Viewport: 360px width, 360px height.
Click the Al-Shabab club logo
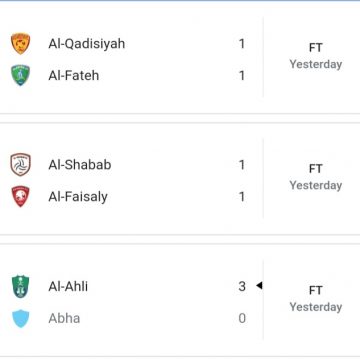(20, 165)
